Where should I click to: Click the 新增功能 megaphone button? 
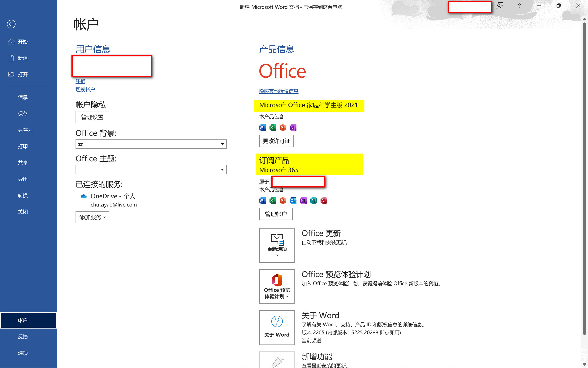point(277,360)
